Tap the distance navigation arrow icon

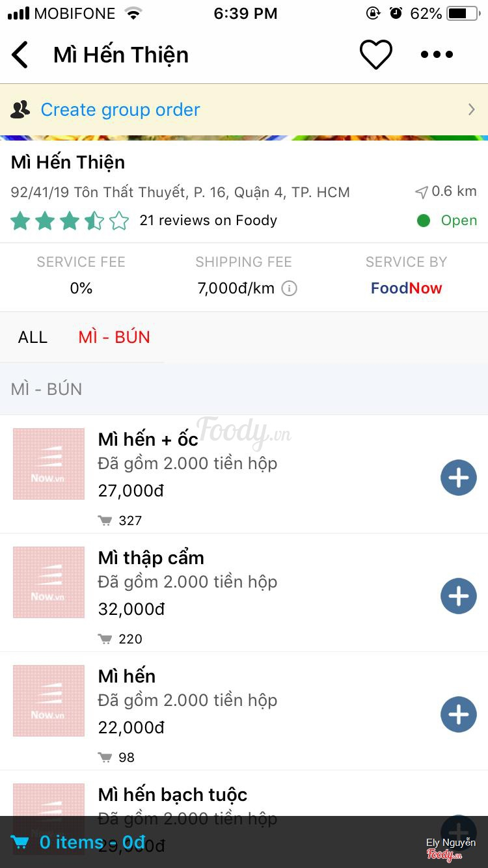click(x=422, y=192)
